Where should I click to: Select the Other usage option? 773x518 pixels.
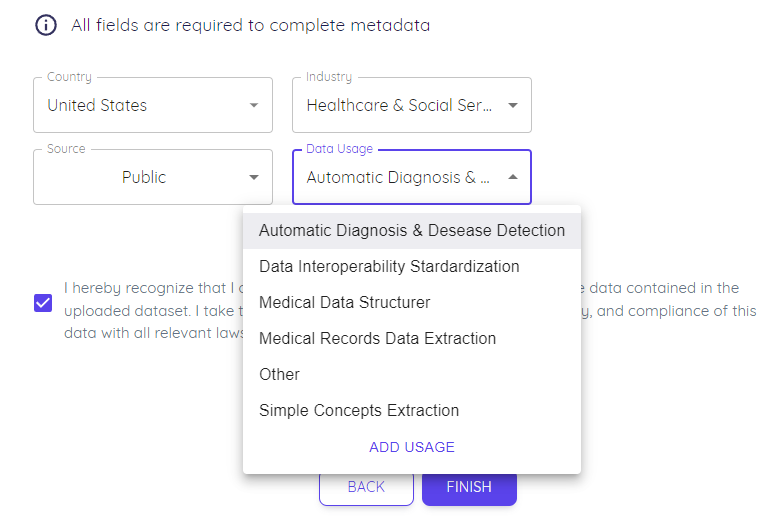tap(412, 375)
